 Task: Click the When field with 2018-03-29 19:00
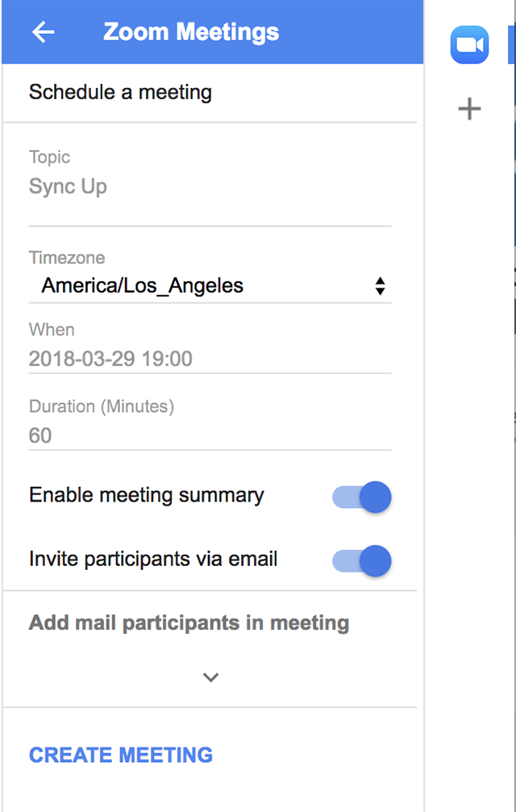(x=210, y=359)
